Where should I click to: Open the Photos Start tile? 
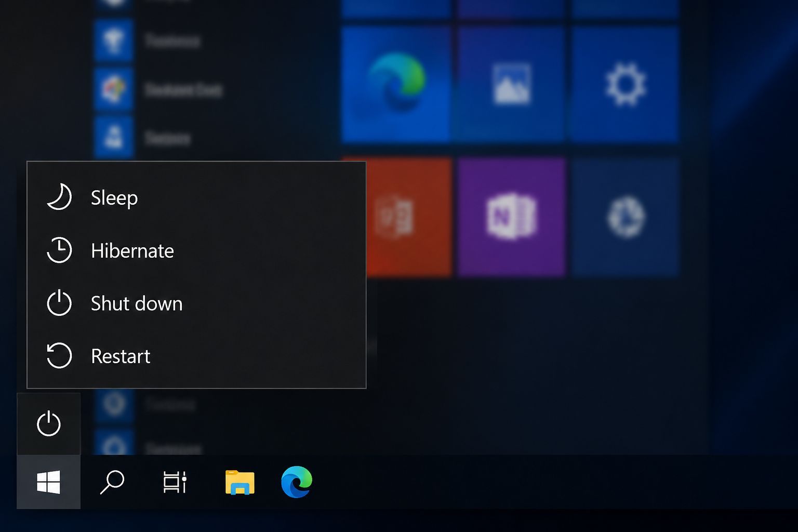[511, 85]
